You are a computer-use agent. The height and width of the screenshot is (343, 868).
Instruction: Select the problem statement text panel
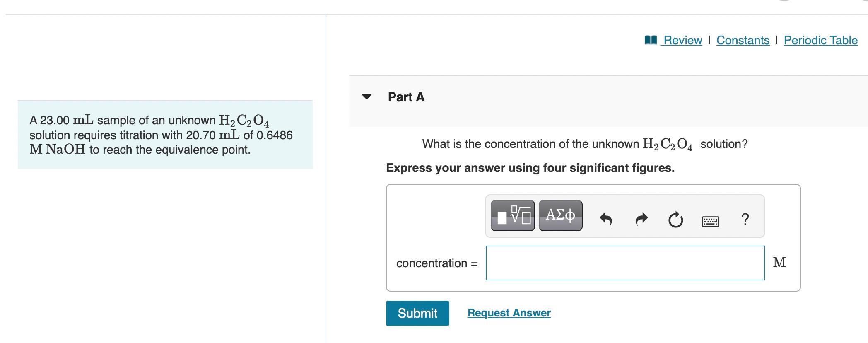(x=164, y=134)
